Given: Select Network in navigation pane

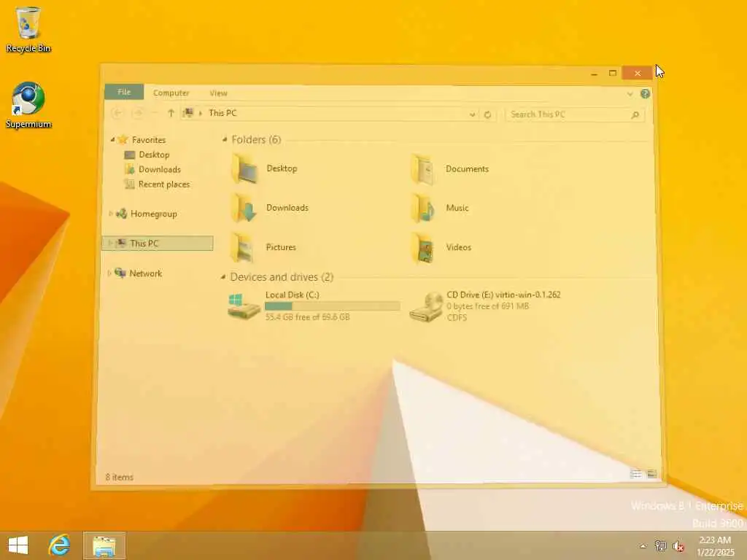Looking at the screenshot, I should (145, 273).
